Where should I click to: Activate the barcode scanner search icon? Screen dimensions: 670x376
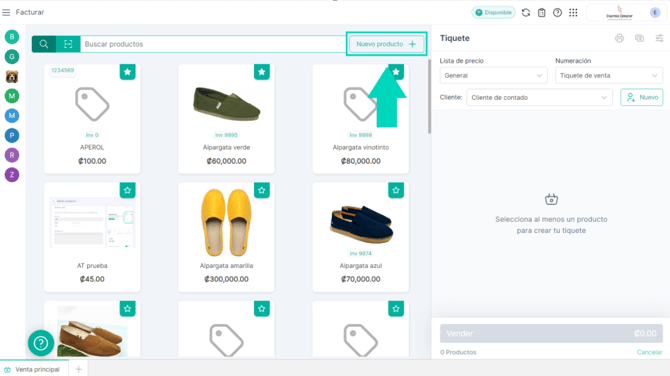tap(68, 44)
